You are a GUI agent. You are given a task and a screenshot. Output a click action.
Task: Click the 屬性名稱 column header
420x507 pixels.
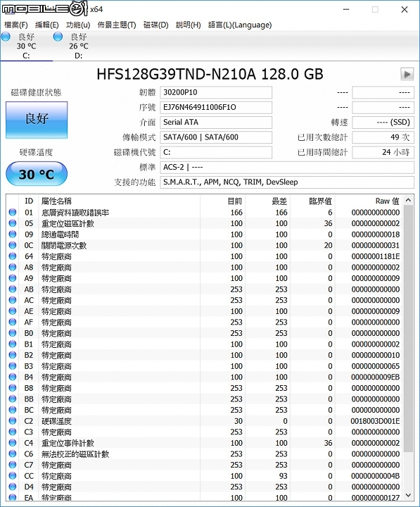point(119,201)
